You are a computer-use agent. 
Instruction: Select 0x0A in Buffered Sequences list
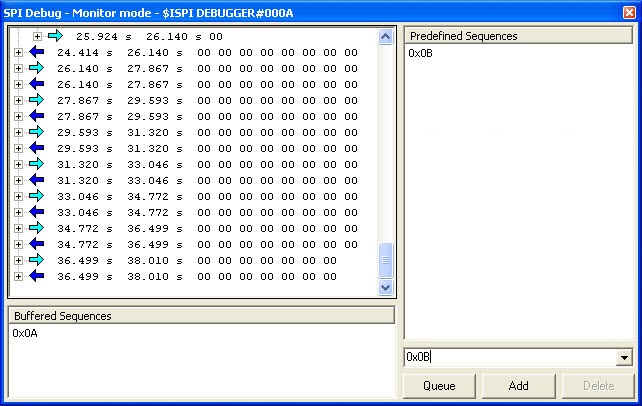coord(25,333)
